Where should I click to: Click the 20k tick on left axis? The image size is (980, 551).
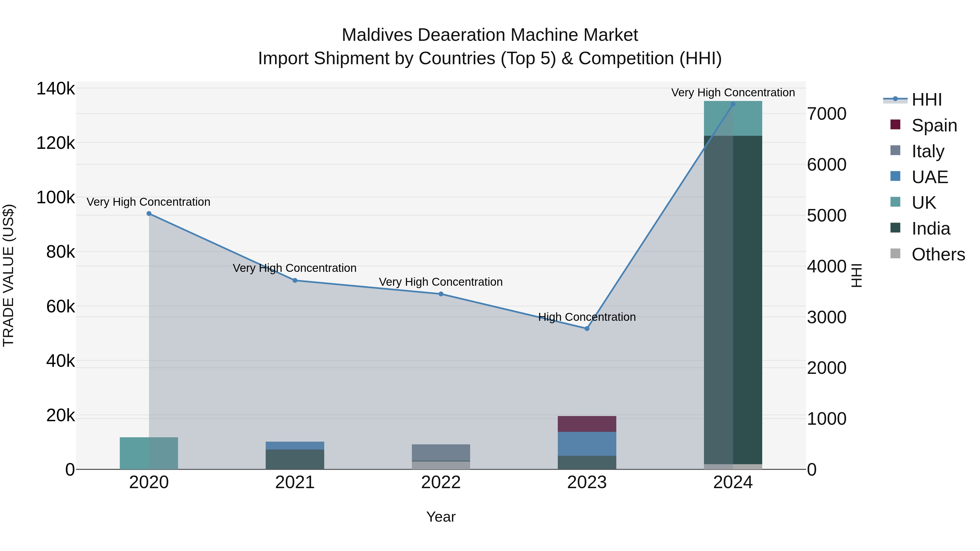point(60,415)
